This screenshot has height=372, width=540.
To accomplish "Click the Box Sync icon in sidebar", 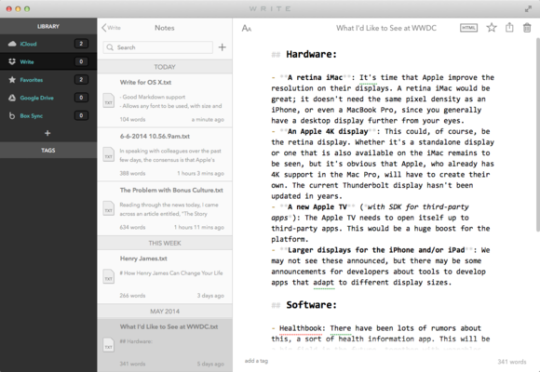I will click(x=12, y=116).
